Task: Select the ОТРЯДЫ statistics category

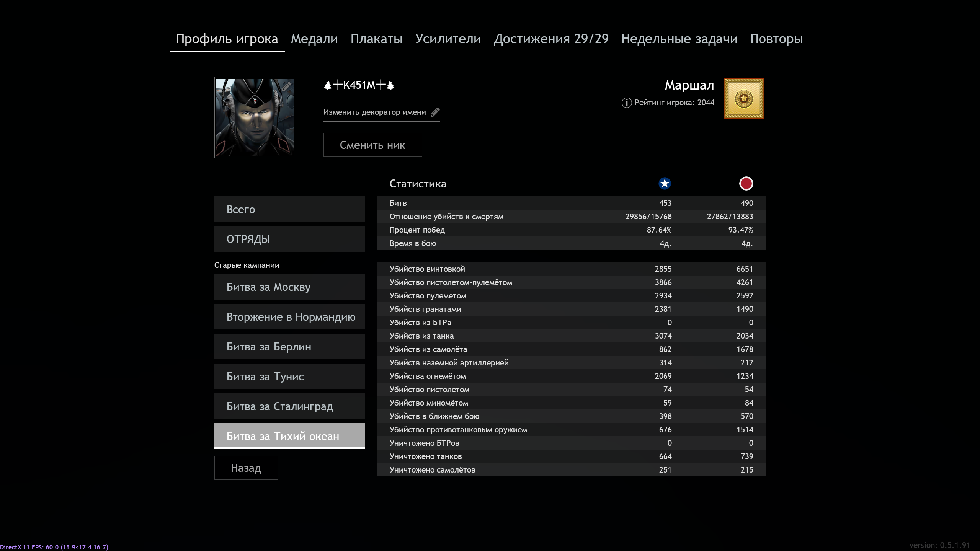Action: [x=289, y=239]
